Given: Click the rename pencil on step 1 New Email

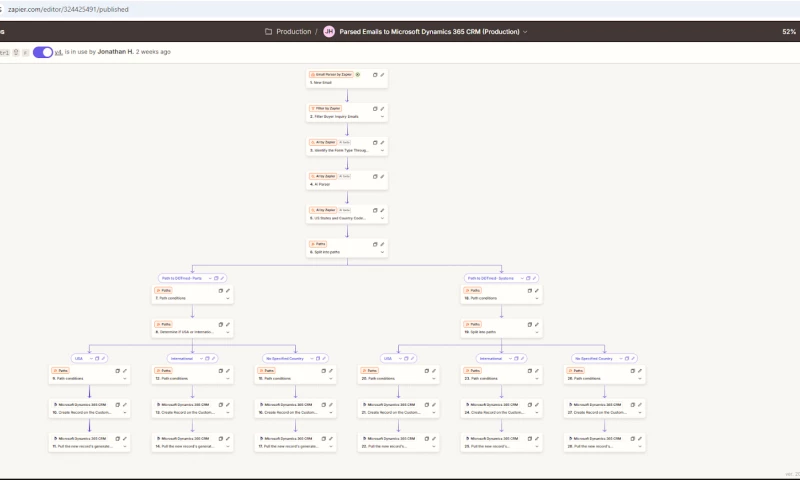Looking at the screenshot, I should (382, 75).
